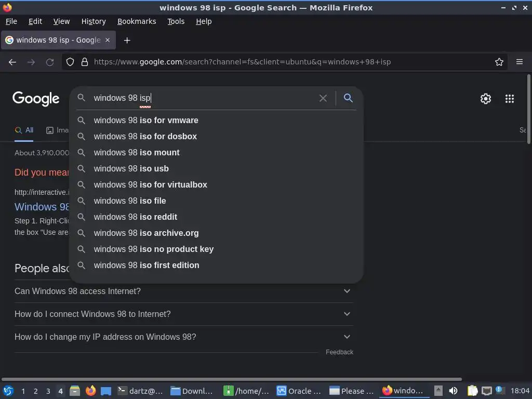Select suggestion 'windows 98 iso usb'

[x=216, y=169]
